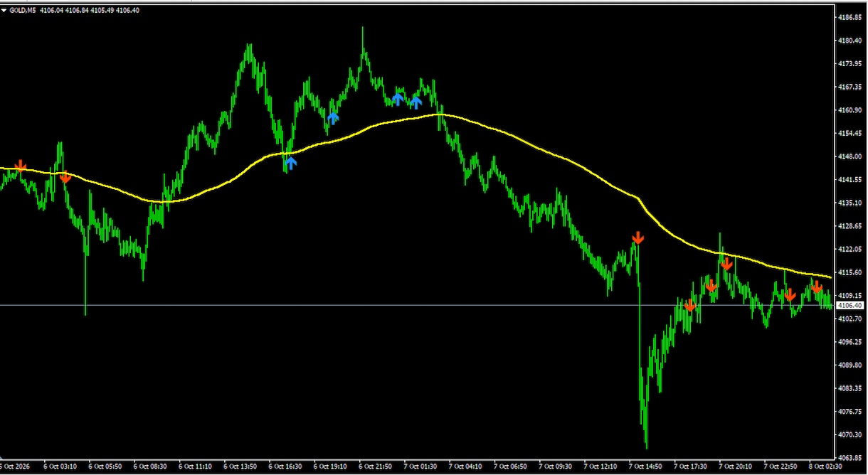Click the 4083.35 price scale value

[850, 388]
